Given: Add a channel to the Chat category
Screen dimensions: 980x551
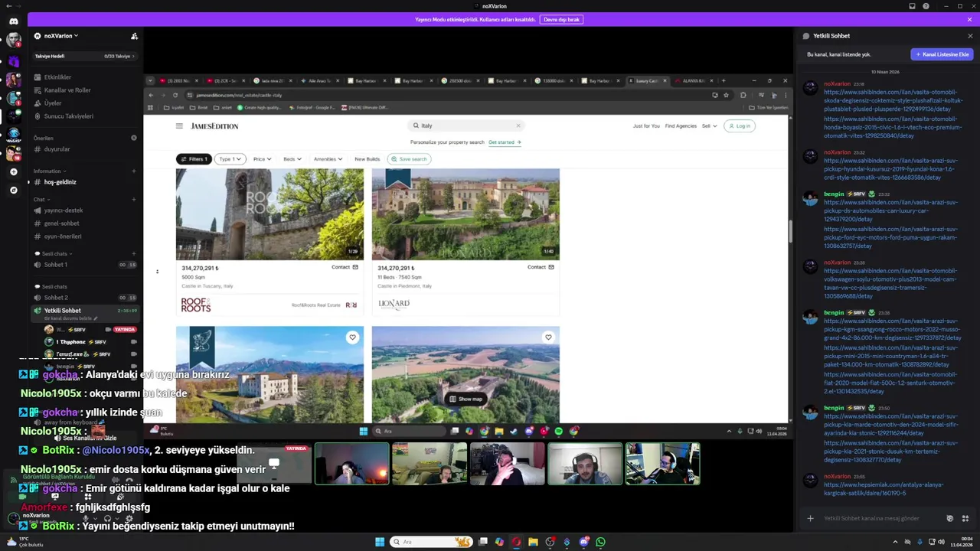Looking at the screenshot, I should (x=134, y=200).
